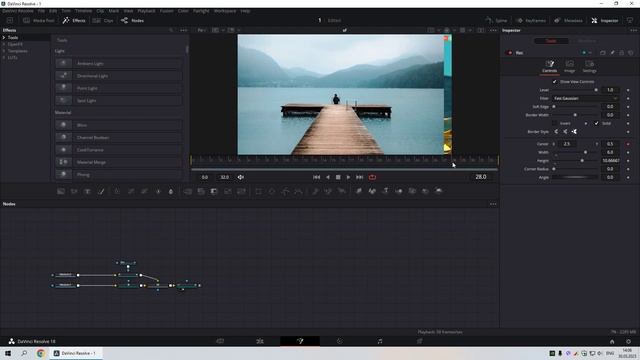The image size is (640, 360).
Task: Add a Background node from toolbar
Action: (x=61, y=191)
